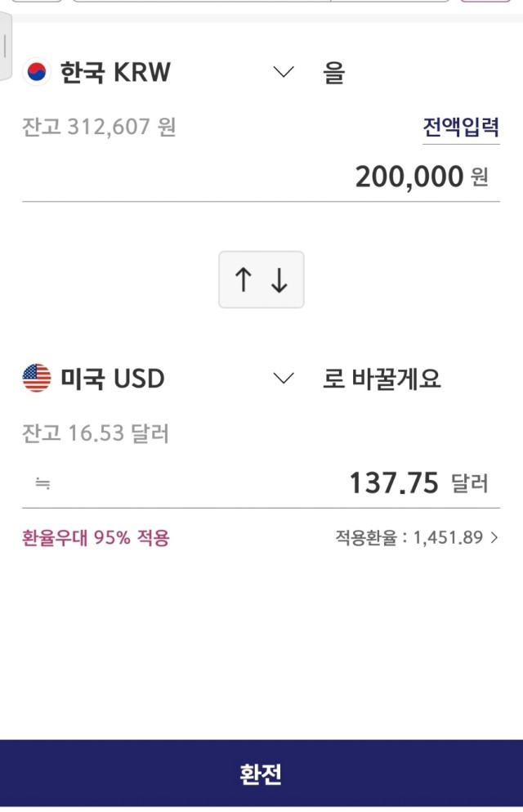
Task: Click the 137.75 달러 amount field
Action: click(x=261, y=483)
